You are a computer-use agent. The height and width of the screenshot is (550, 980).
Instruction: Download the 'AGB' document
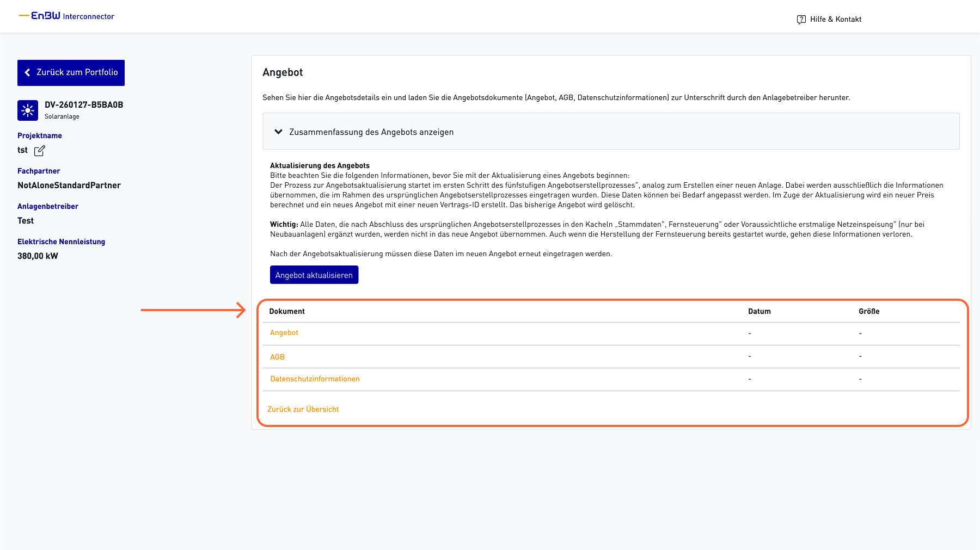(277, 357)
